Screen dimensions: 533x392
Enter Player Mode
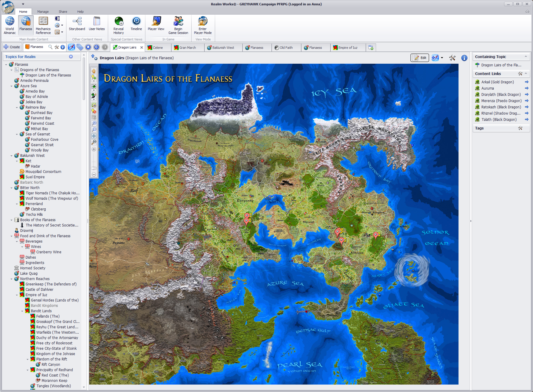click(203, 25)
